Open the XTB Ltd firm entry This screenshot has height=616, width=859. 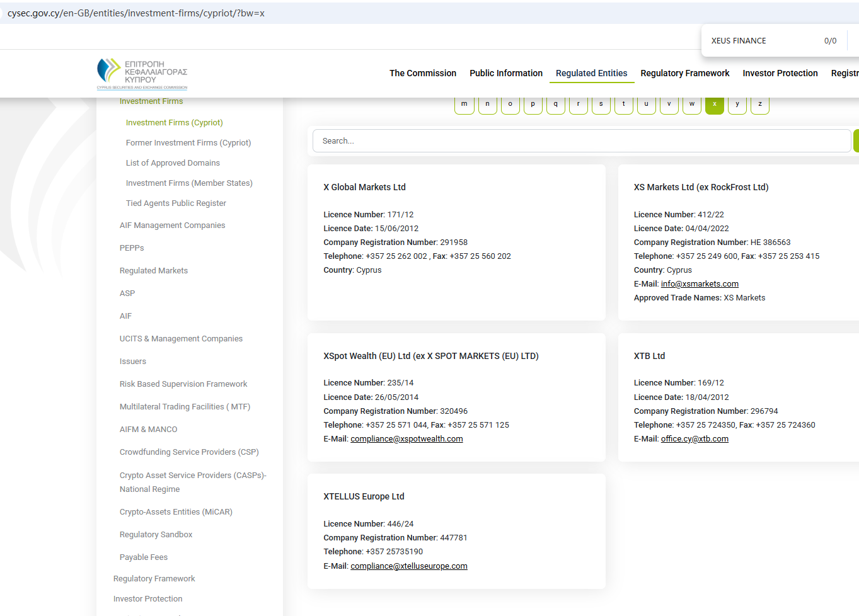point(649,356)
